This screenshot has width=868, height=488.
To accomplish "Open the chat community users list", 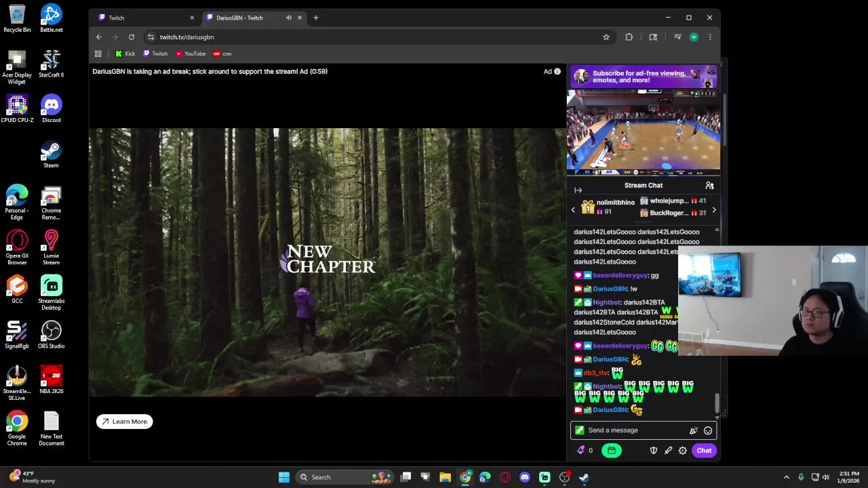I will coord(709,185).
